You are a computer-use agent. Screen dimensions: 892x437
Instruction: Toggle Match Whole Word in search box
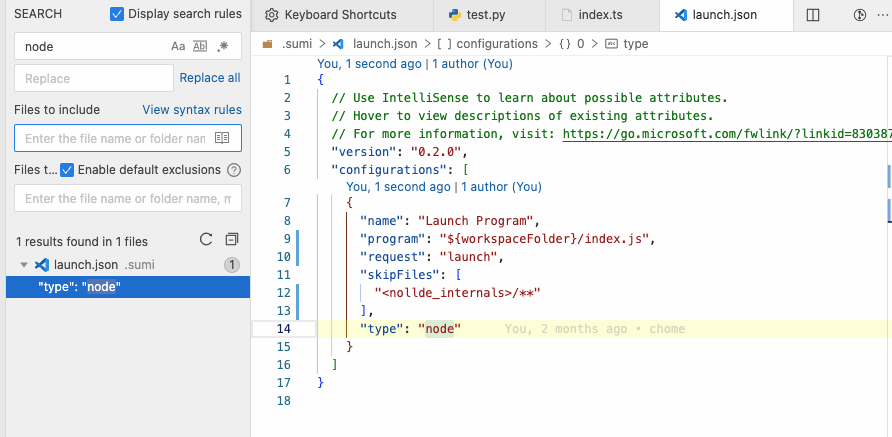pos(200,47)
